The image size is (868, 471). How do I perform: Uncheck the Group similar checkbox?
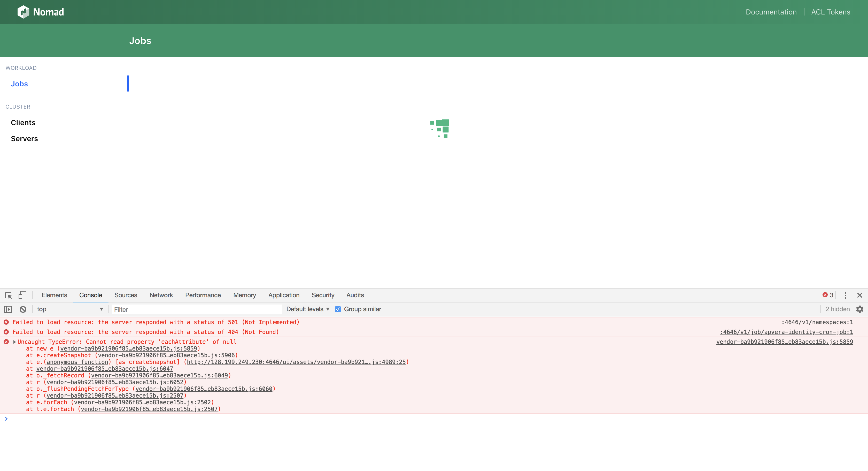tap(338, 309)
